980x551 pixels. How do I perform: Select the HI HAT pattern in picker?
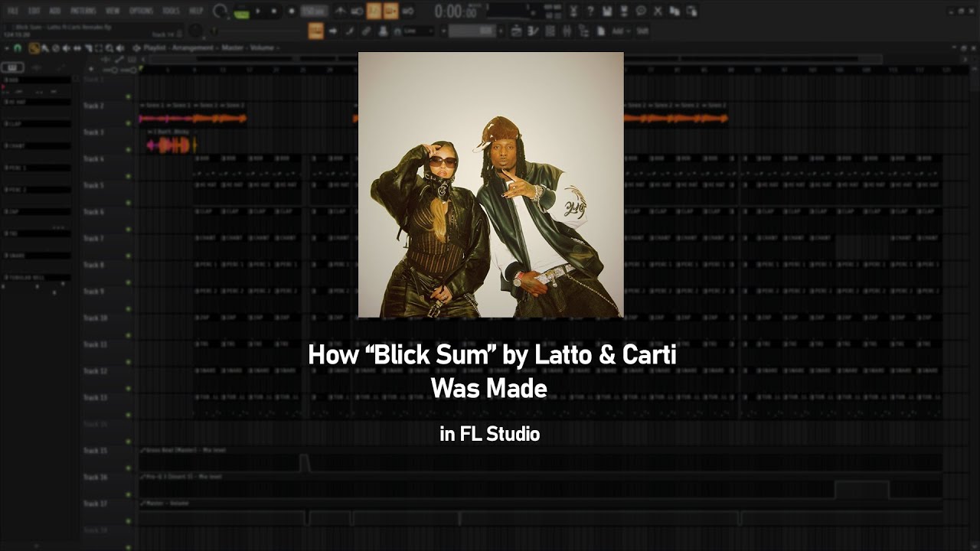tap(38, 101)
